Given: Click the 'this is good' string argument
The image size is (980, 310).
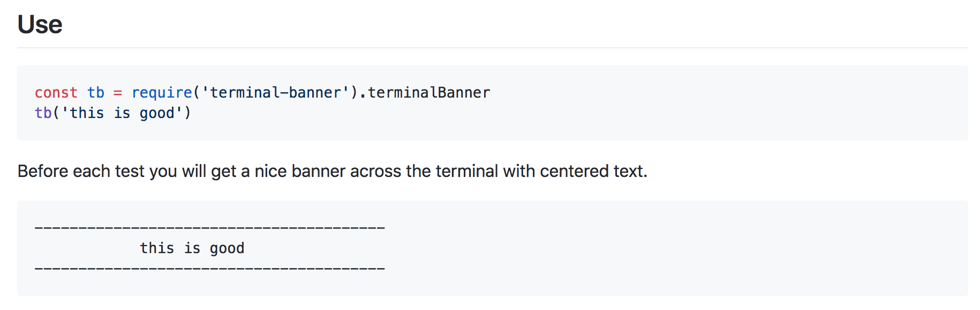Looking at the screenshot, I should [122, 113].
